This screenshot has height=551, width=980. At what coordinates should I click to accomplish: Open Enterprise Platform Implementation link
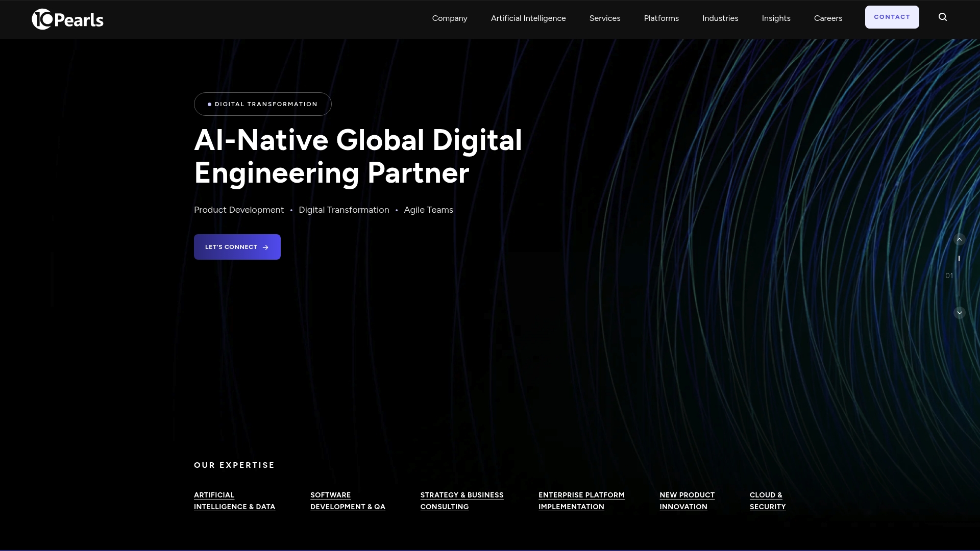[581, 501]
